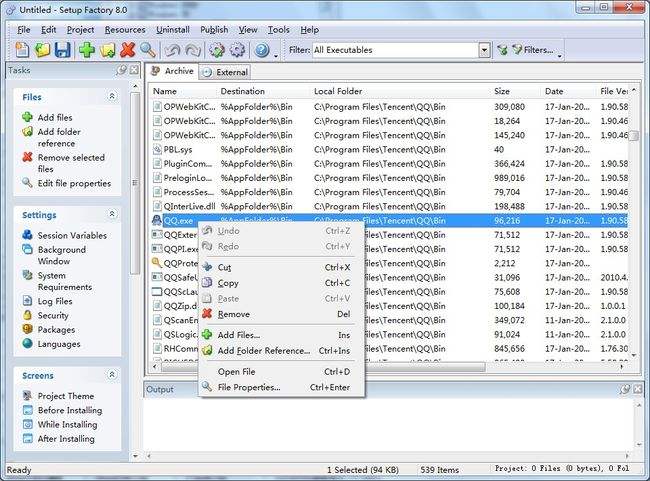Click the green plus Add Files toolbar icon

(x=87, y=50)
